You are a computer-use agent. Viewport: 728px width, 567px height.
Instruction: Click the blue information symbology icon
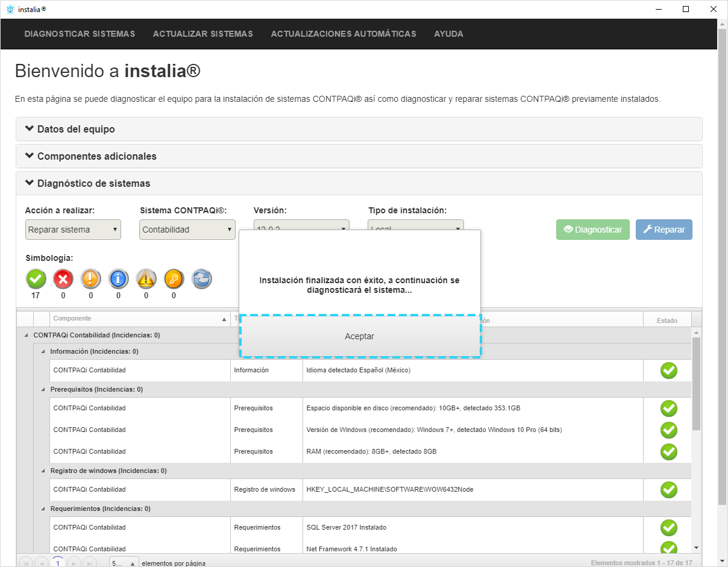tap(119, 279)
